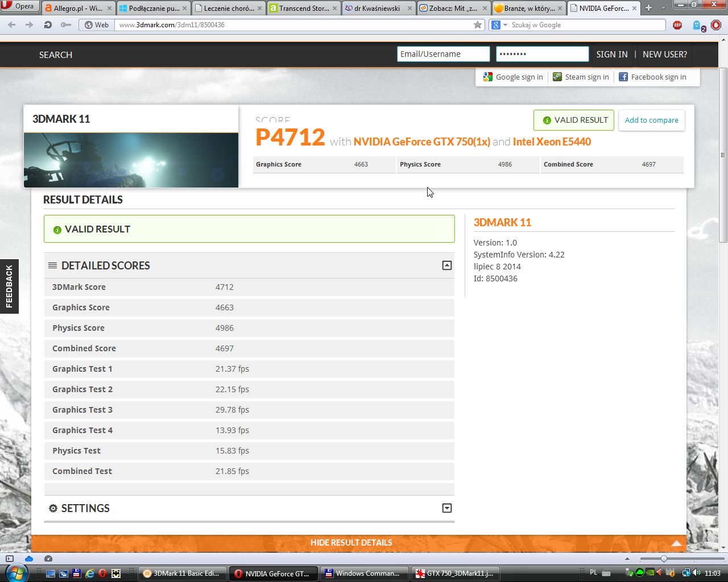Screen dimensions: 728x582
Task: Open a new browser tab with plus
Action: click(x=648, y=8)
